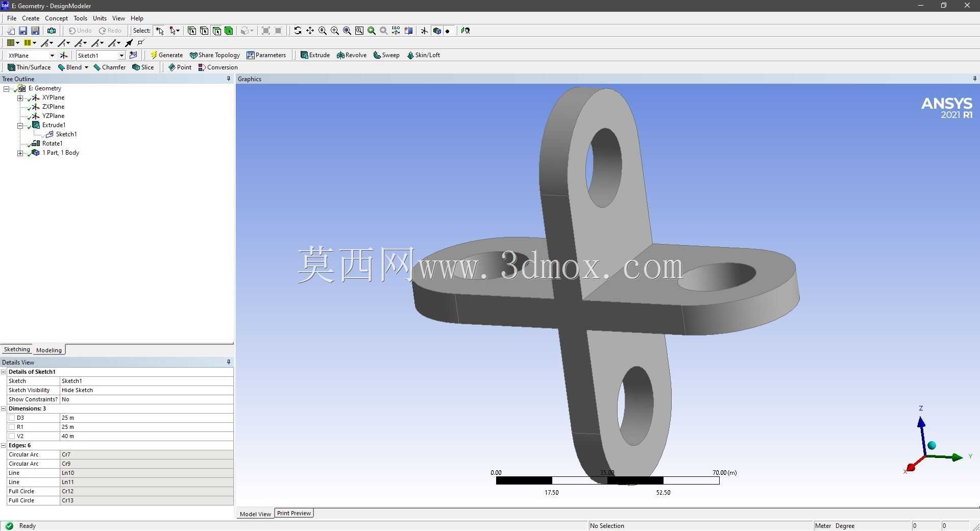Open the face coloring dropdown

tap(17, 43)
